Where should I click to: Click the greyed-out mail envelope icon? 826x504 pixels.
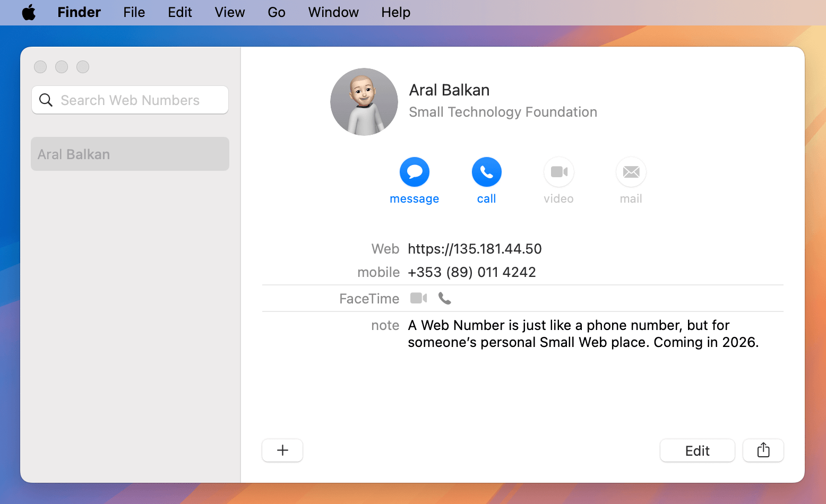tap(631, 172)
